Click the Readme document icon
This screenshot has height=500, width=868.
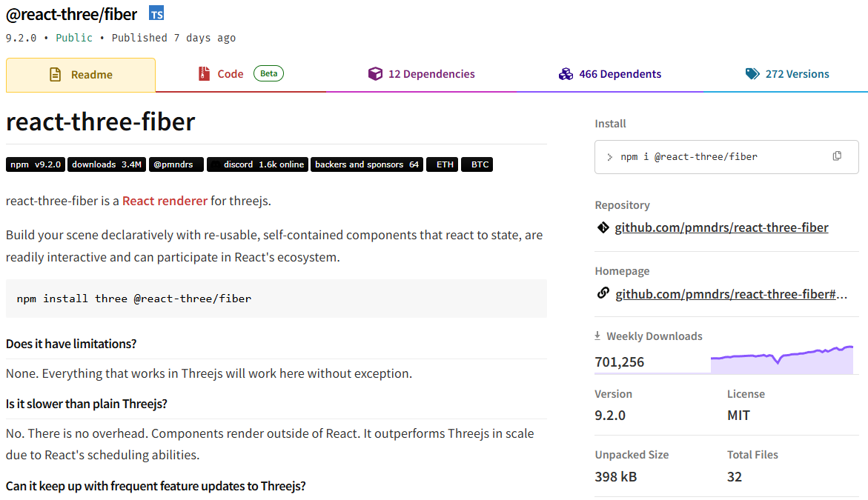point(55,74)
